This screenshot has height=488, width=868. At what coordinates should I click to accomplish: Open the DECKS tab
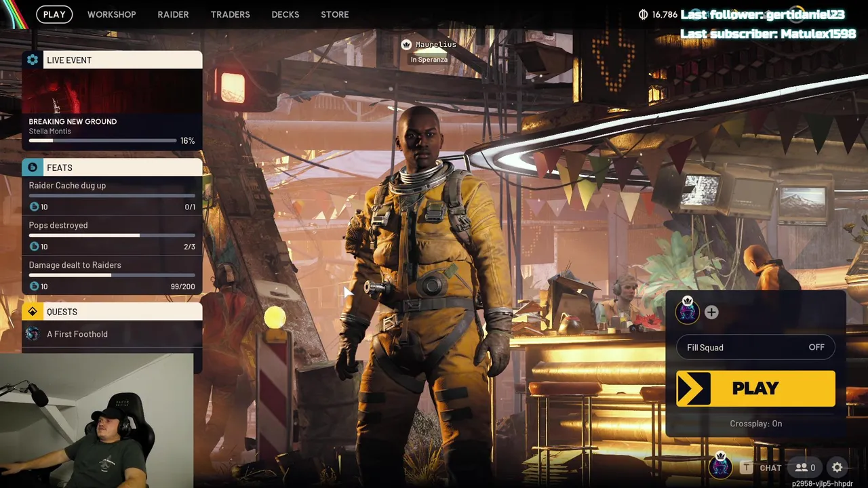tap(285, 14)
